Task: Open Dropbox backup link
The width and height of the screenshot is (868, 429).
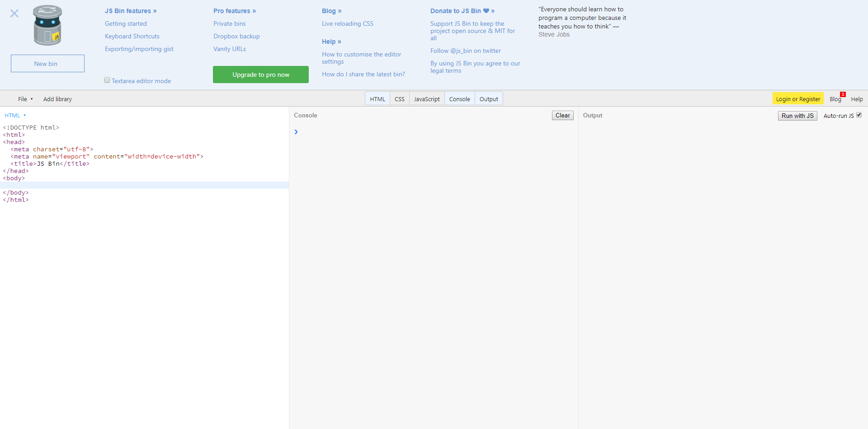Action: pyautogui.click(x=236, y=36)
